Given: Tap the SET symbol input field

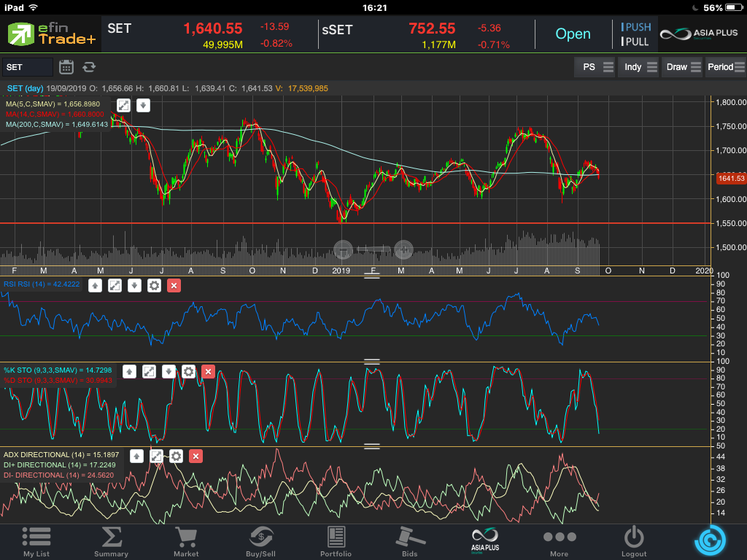Looking at the screenshot, I should pyautogui.click(x=27, y=67).
